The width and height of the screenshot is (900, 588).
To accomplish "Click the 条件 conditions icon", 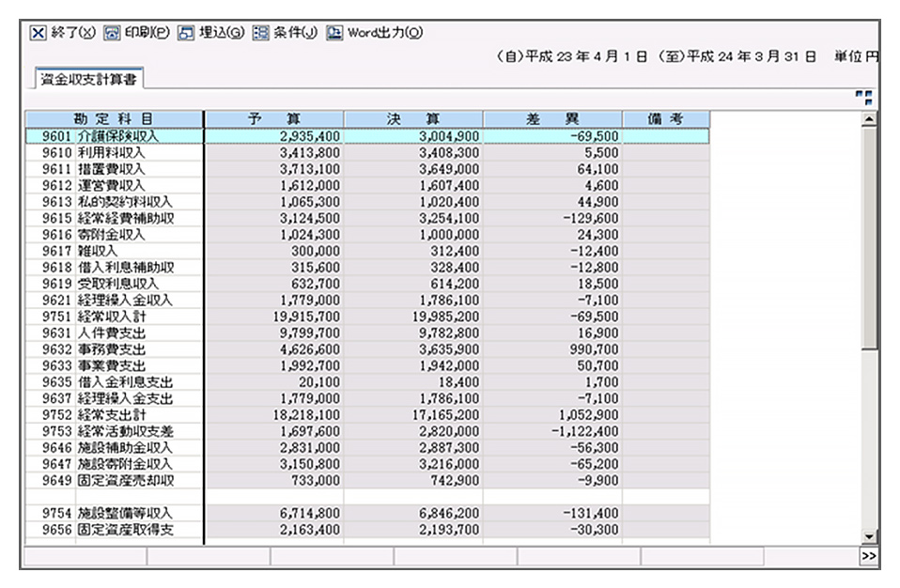I will [260, 32].
